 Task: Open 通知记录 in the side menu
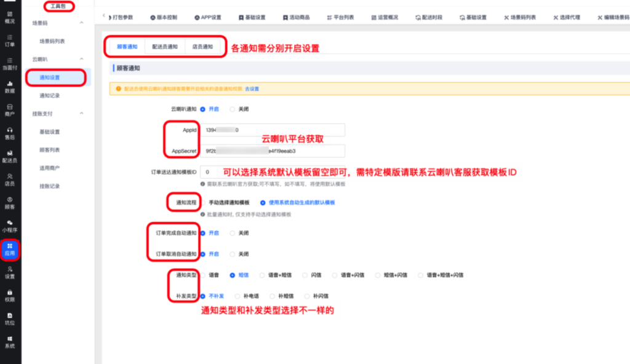(50, 96)
